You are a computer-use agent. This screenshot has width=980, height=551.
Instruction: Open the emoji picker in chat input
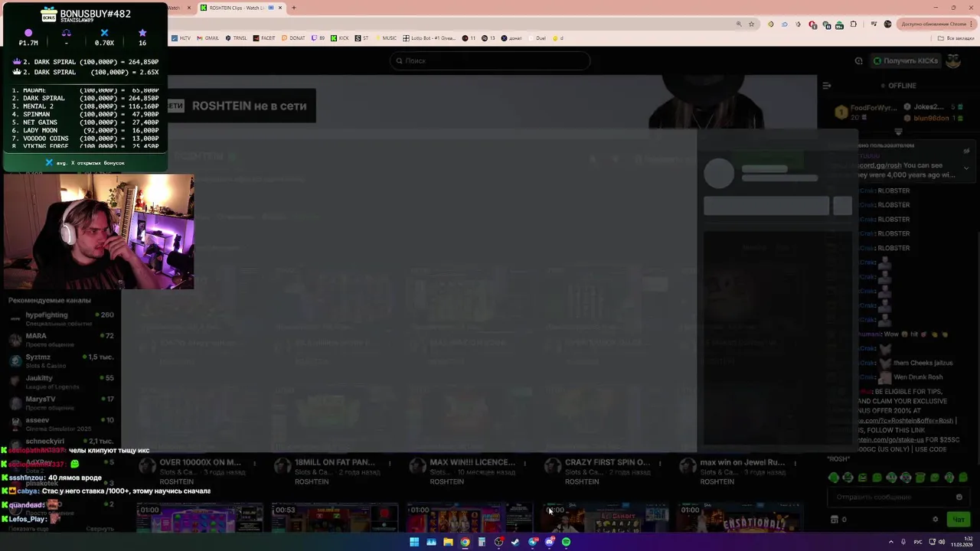(x=959, y=497)
